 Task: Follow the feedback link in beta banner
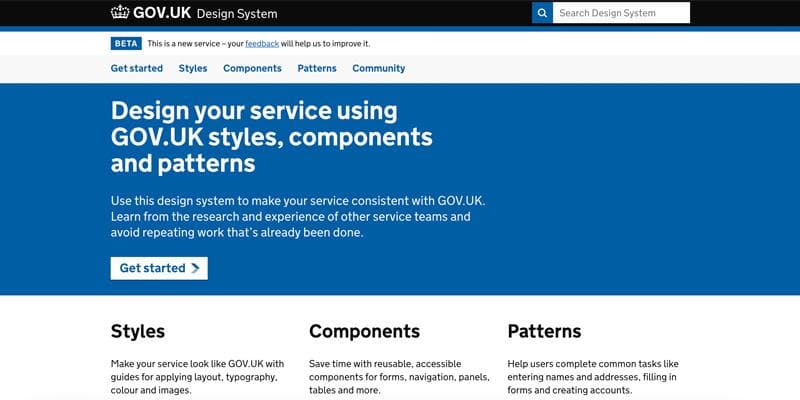(262, 44)
